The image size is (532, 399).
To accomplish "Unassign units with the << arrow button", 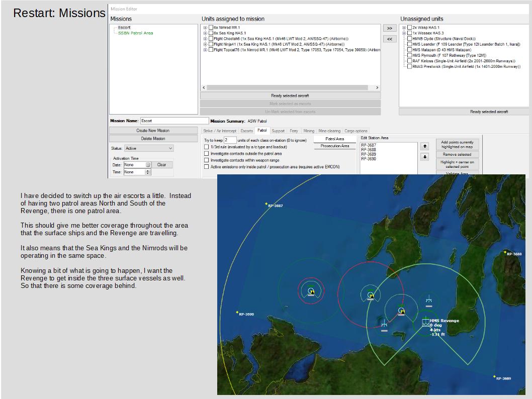I will point(390,39).
